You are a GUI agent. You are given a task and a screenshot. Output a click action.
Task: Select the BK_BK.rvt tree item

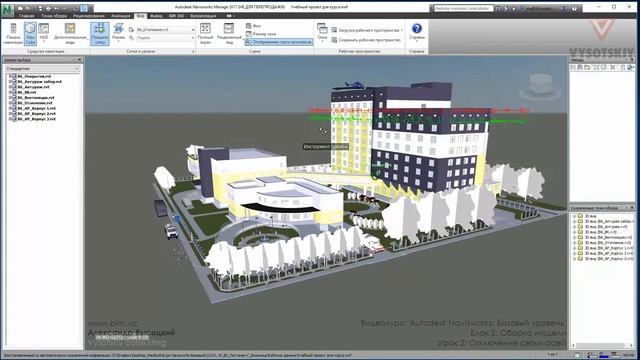(27, 92)
